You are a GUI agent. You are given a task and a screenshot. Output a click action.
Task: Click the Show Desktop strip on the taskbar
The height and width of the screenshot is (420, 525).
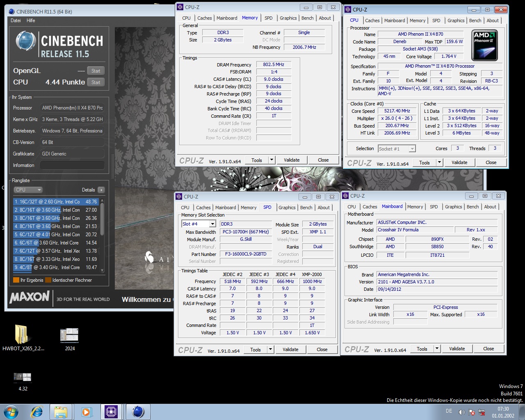click(522, 412)
